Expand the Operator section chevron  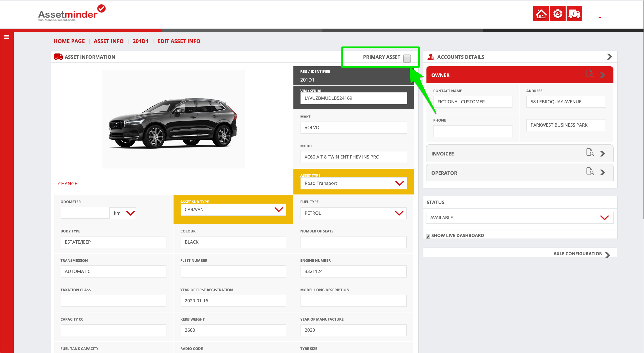(603, 172)
